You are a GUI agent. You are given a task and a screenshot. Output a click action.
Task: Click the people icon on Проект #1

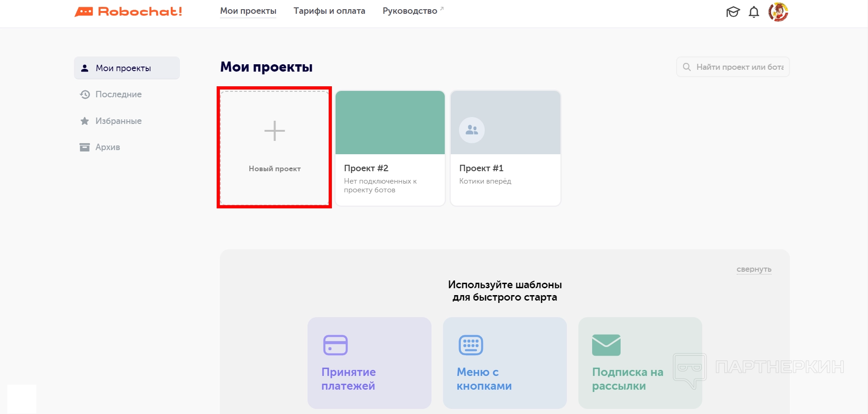pos(472,130)
